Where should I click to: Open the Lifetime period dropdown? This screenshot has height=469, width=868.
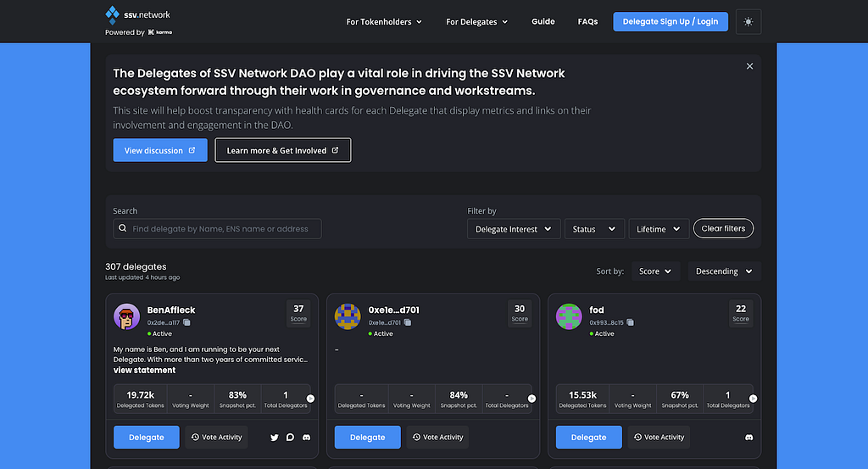(659, 229)
